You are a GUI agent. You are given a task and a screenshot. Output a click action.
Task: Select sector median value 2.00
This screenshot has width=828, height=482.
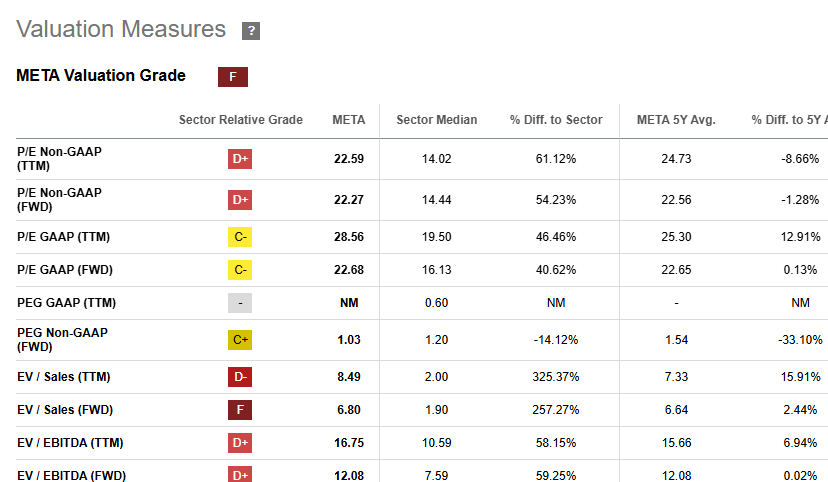coord(437,377)
